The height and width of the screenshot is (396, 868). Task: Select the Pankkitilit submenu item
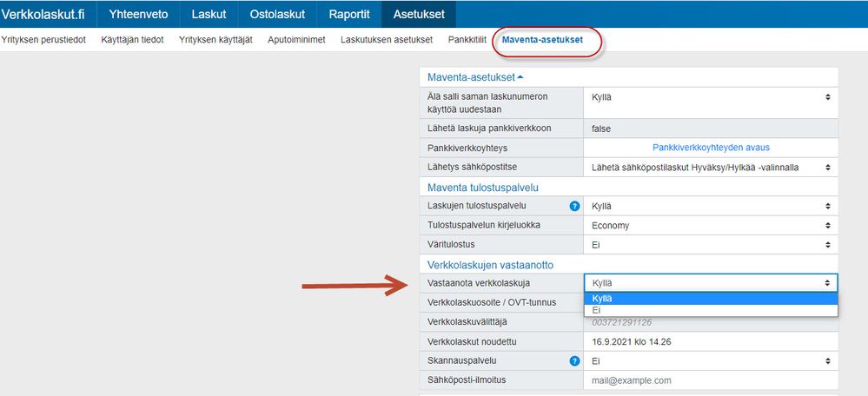point(467,40)
